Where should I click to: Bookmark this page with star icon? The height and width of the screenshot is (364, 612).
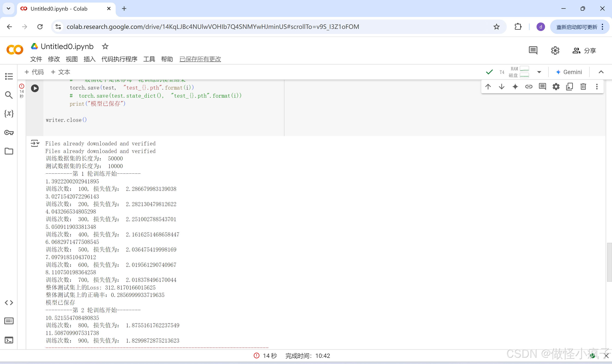click(496, 27)
